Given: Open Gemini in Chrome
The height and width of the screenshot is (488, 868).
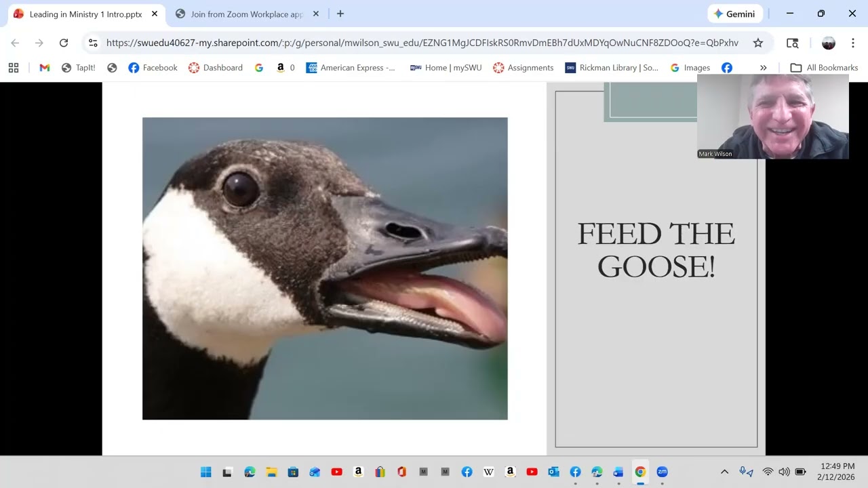Looking at the screenshot, I should tap(734, 14).
